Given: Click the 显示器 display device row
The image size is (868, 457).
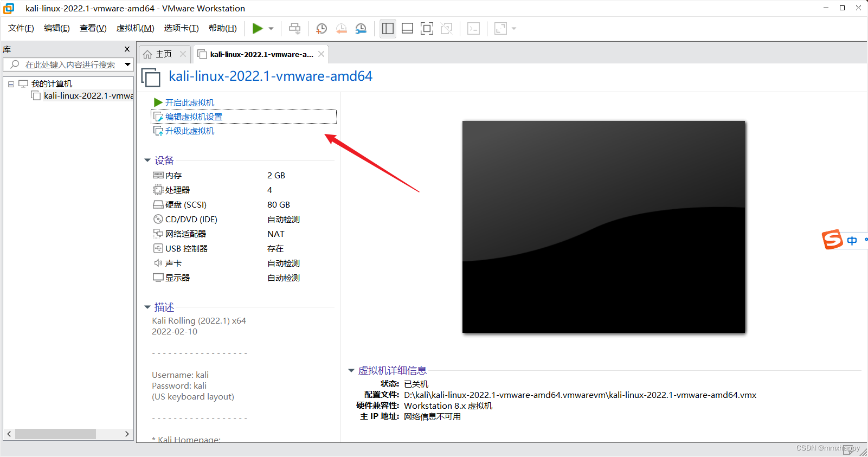Looking at the screenshot, I should click(x=243, y=278).
